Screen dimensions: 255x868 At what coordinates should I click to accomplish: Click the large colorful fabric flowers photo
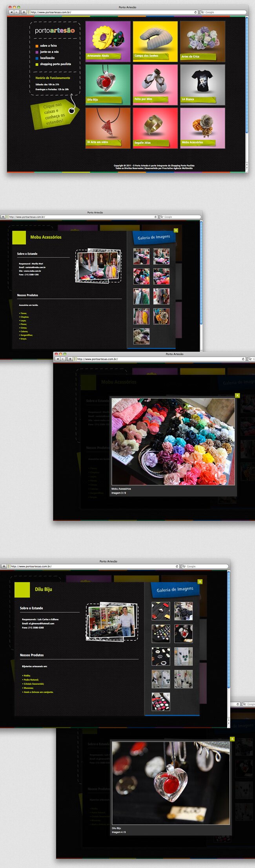(173, 442)
